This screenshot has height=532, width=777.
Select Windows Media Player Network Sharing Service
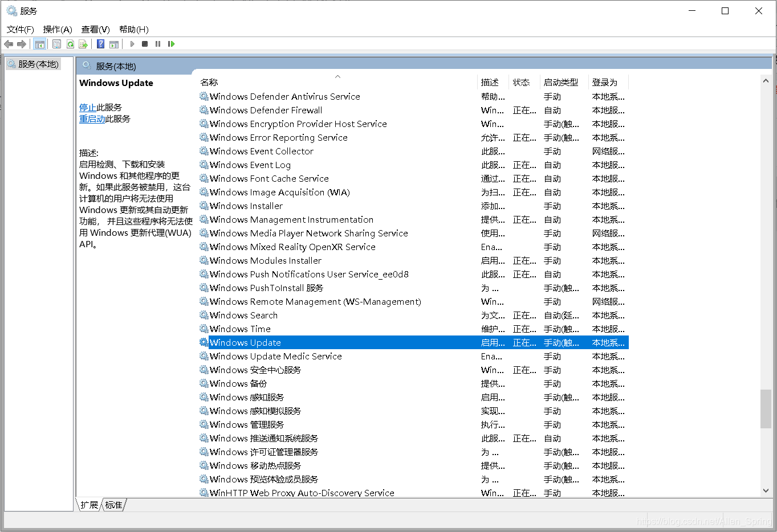click(413, 233)
